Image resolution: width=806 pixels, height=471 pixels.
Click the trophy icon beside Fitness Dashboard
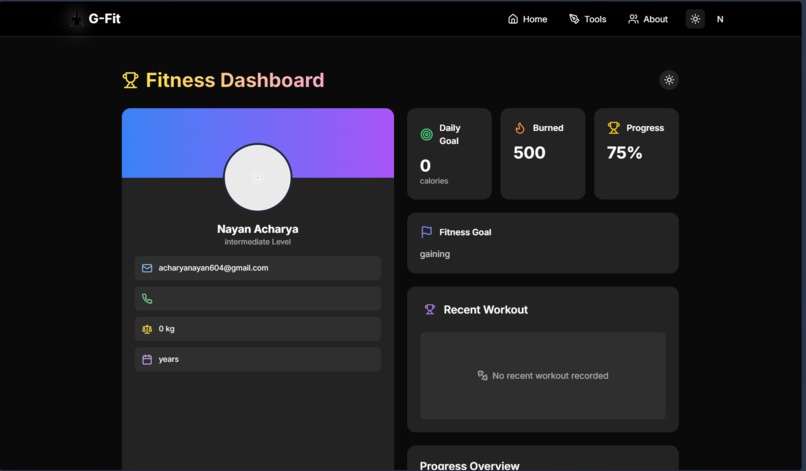pyautogui.click(x=130, y=80)
